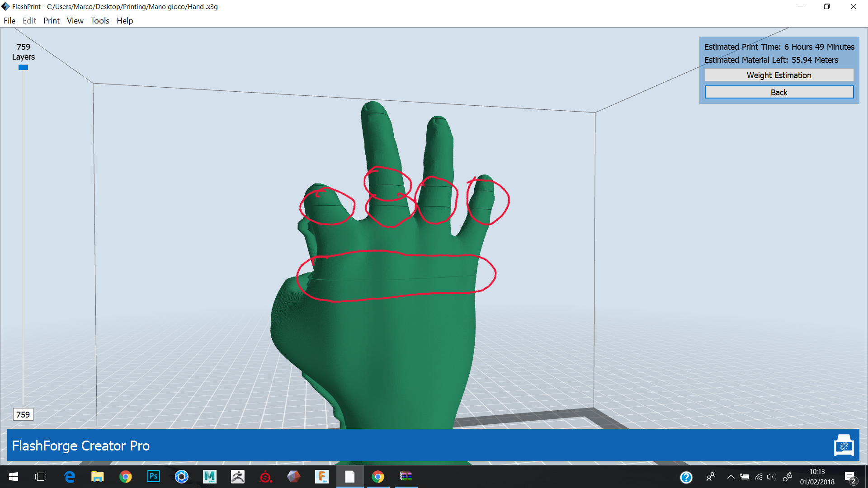Open the Tools menu
The height and width of the screenshot is (488, 868).
pos(100,21)
